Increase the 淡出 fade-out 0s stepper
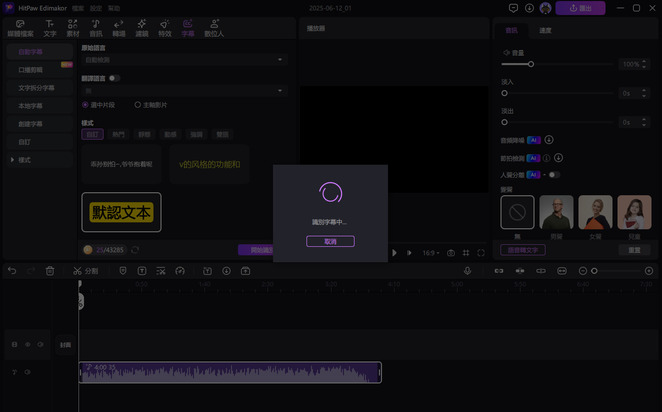This screenshot has width=662, height=412. [644, 119]
